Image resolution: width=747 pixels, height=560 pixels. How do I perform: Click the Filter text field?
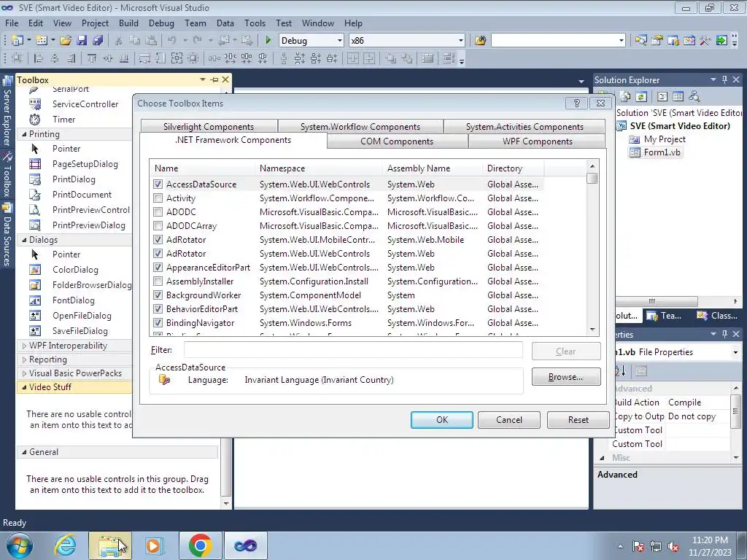pyautogui.click(x=353, y=350)
